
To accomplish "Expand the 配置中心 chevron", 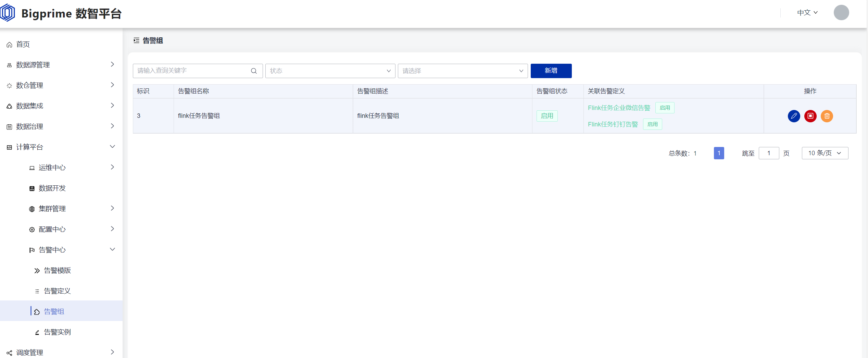I will [x=112, y=229].
